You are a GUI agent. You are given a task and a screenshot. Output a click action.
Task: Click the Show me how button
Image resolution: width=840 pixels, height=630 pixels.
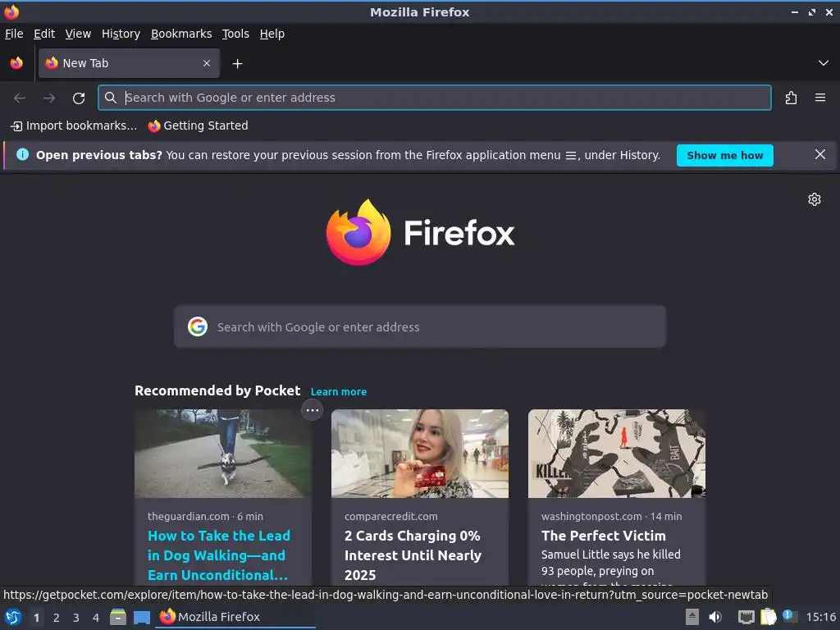(x=725, y=155)
